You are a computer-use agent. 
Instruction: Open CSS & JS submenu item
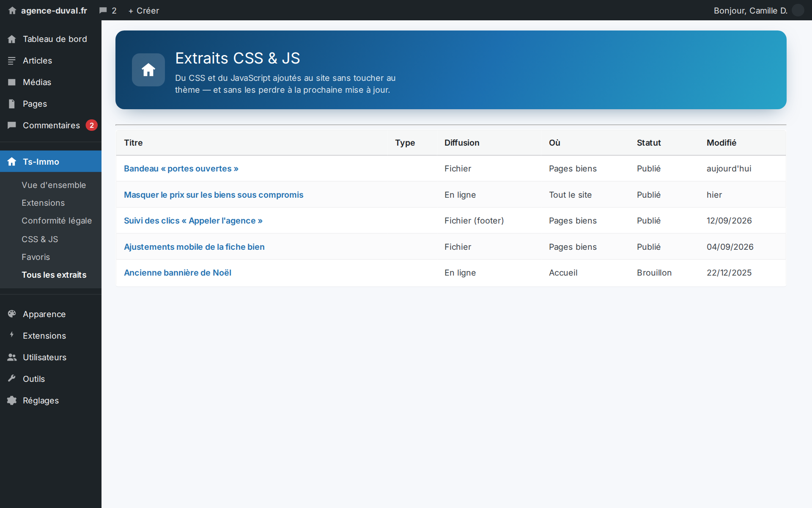pos(40,239)
